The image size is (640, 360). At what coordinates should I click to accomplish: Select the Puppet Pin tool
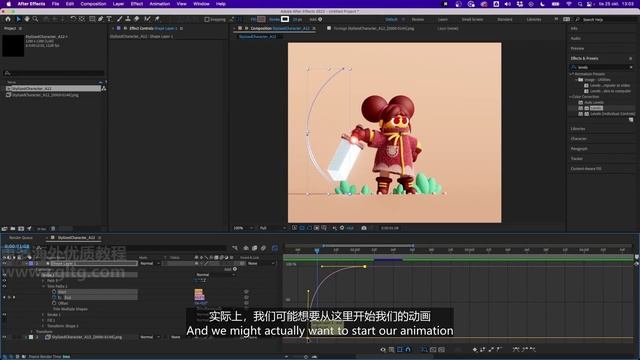pos(157,19)
